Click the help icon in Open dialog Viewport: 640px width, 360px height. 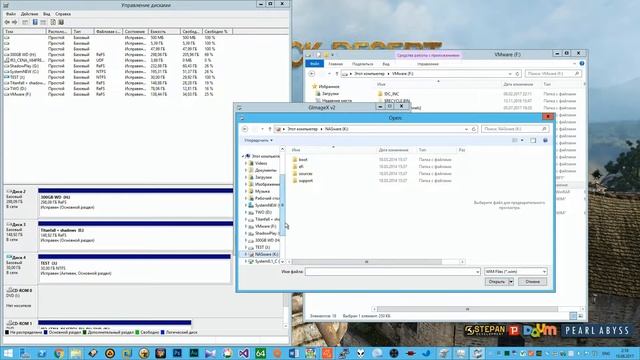coord(545,140)
